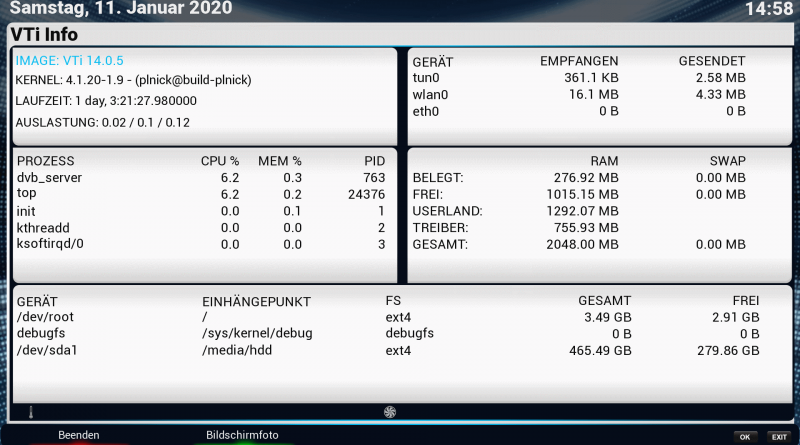This screenshot has height=445, width=800.
Task: Click the eth0 network device row
Action: (579, 111)
